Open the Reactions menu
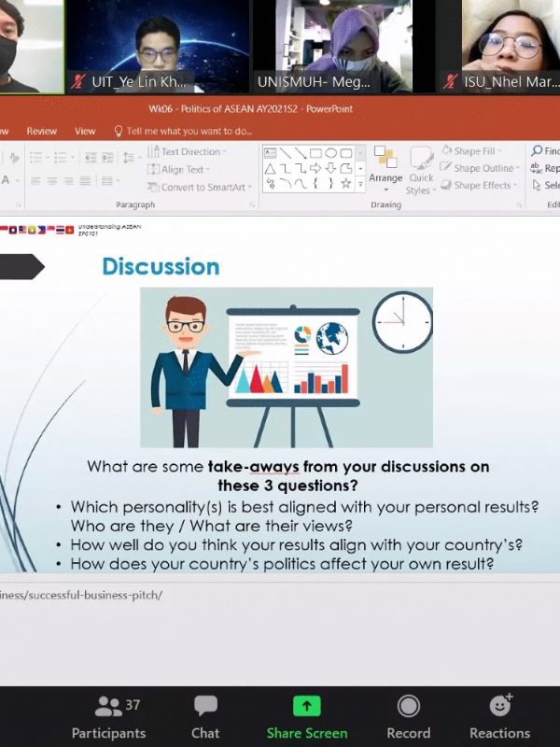This screenshot has height=747, width=560. 499,717
